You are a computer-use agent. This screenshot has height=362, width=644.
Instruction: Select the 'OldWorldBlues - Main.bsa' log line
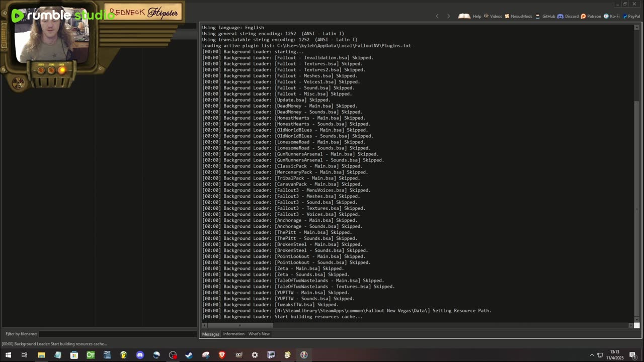[285, 130]
